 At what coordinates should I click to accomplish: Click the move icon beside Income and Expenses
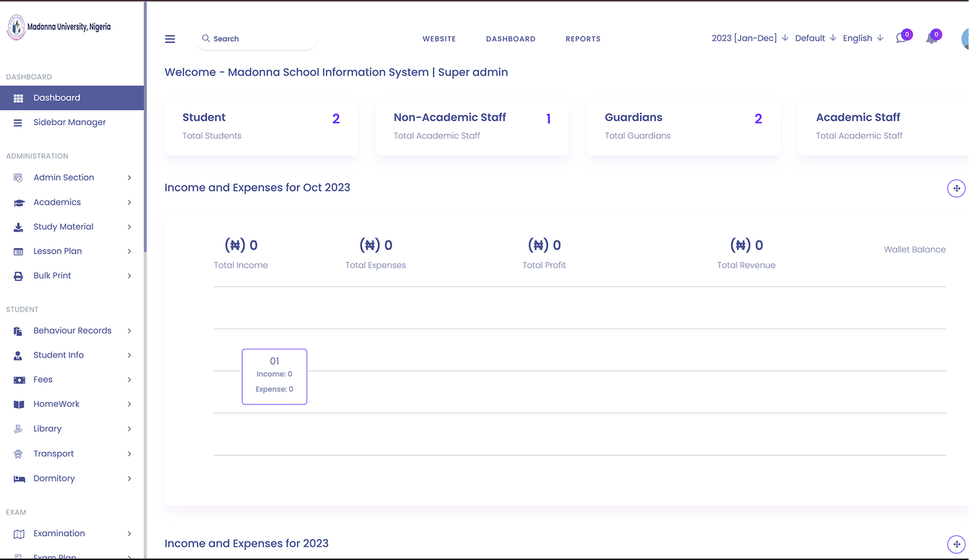pos(956,188)
